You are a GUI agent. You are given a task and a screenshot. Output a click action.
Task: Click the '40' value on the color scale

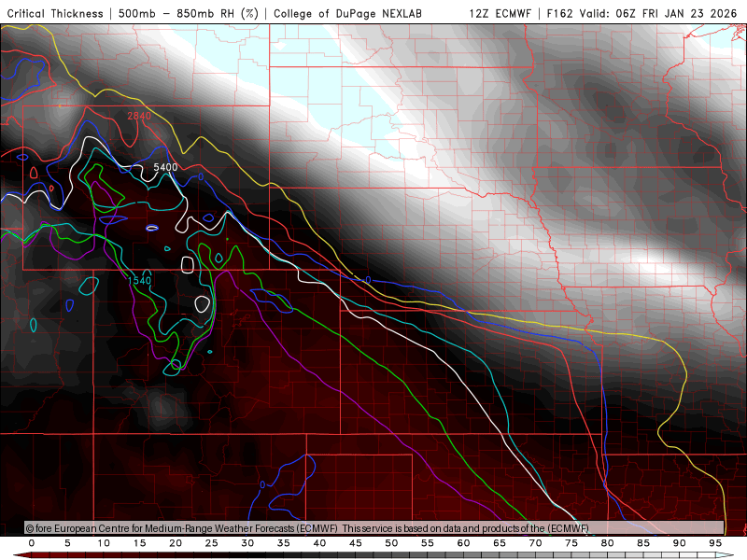[319, 543]
